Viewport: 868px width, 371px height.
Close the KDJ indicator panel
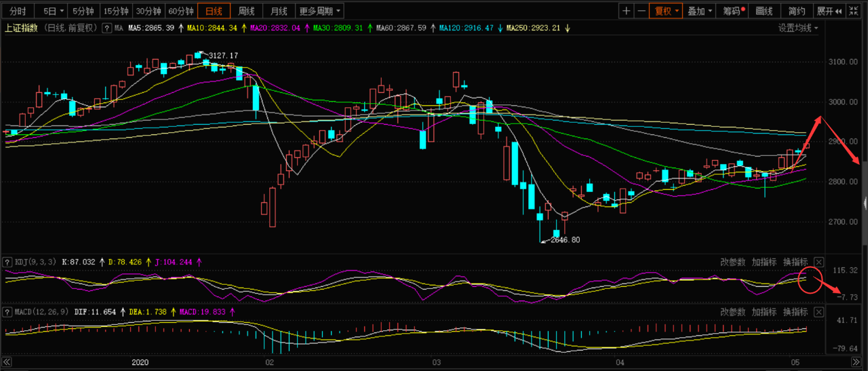[x=818, y=262]
